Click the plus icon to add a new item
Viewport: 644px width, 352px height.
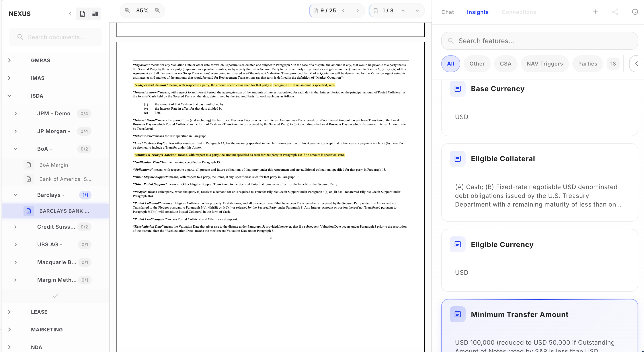pos(596,12)
